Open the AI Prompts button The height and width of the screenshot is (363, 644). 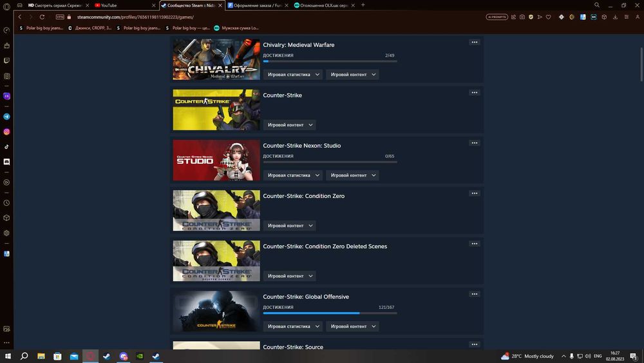(497, 17)
